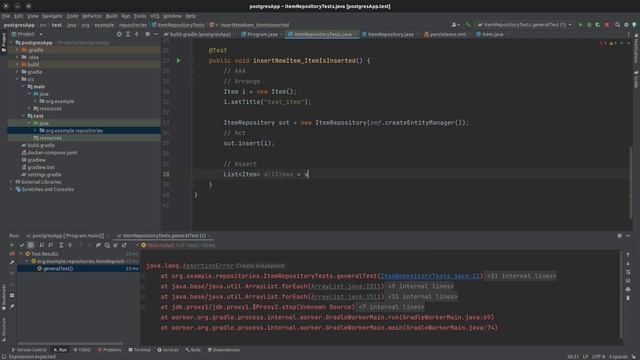The width and height of the screenshot is (640, 360).
Task: Toggle Show Ignored tests in Run panel toolbar
Action: click(31, 245)
